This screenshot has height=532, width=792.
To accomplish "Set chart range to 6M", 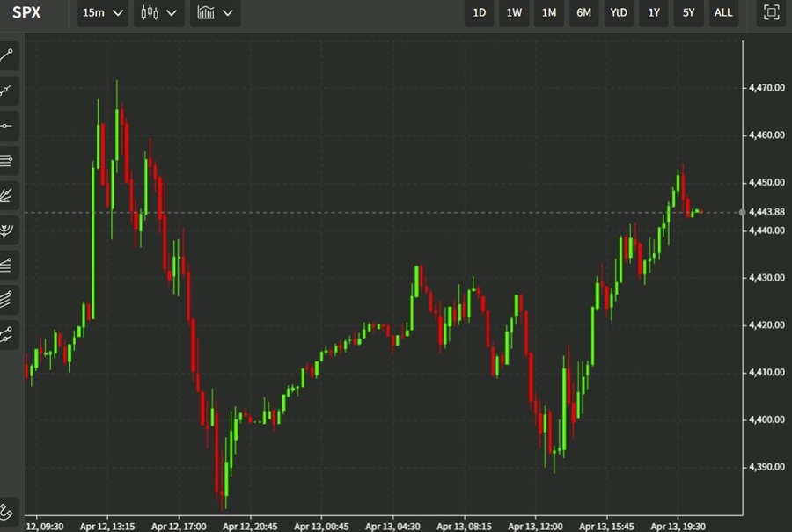I will 584,12.
